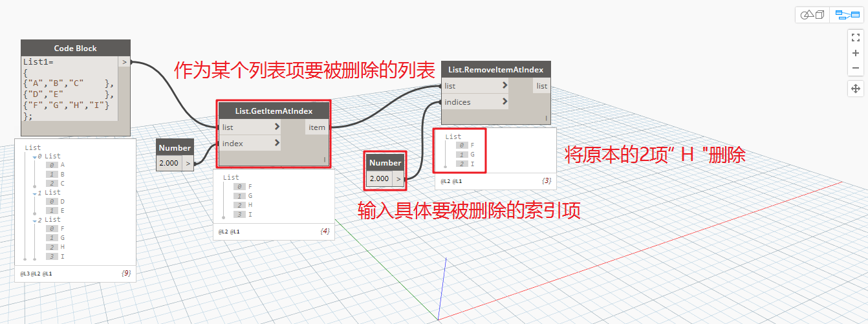This screenshot has height=324, width=868.
Task: Select the List.GetItemAtIndex node header
Action: click(274, 111)
